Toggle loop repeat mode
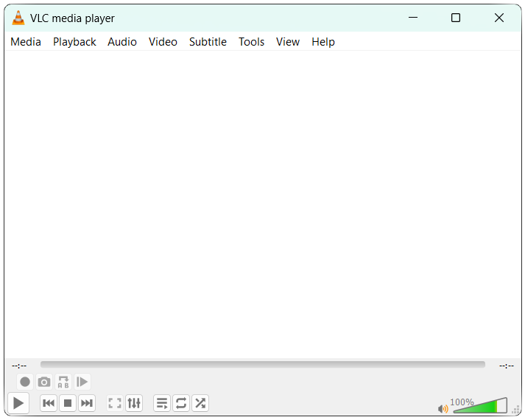Image resolution: width=525 pixels, height=420 pixels. [181, 403]
